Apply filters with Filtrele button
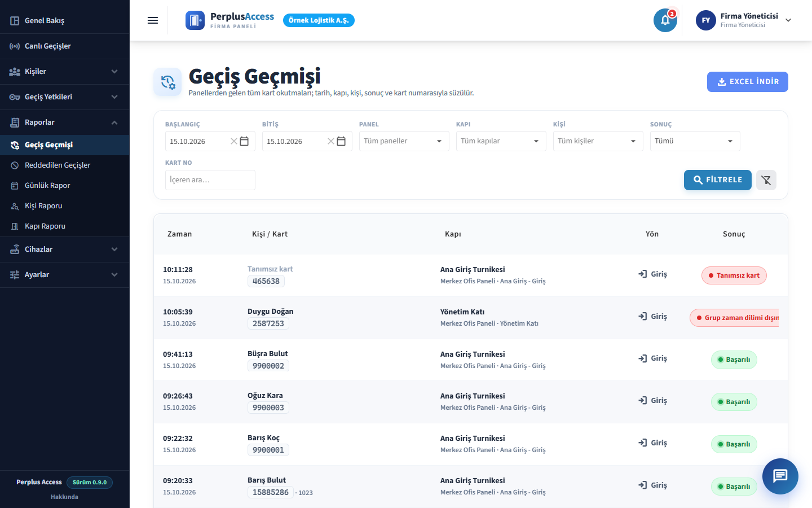Screen dimensions: 812x508 click(718, 180)
